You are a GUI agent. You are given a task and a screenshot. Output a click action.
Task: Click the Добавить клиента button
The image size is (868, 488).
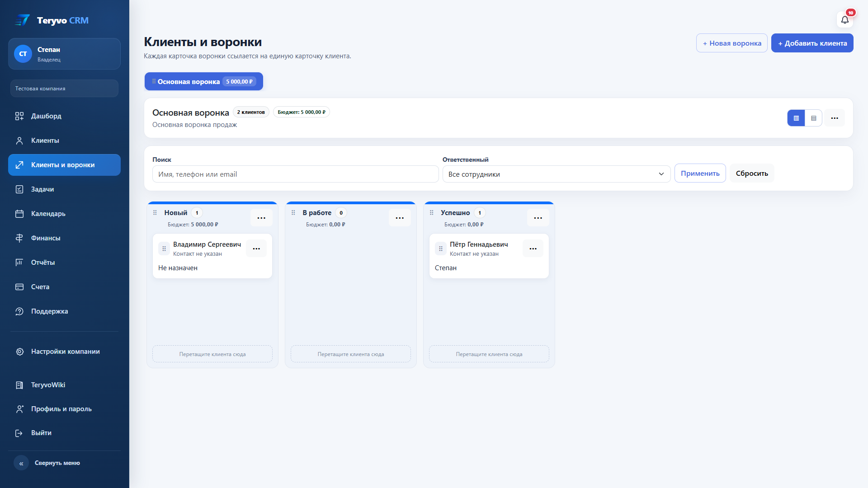[812, 43]
